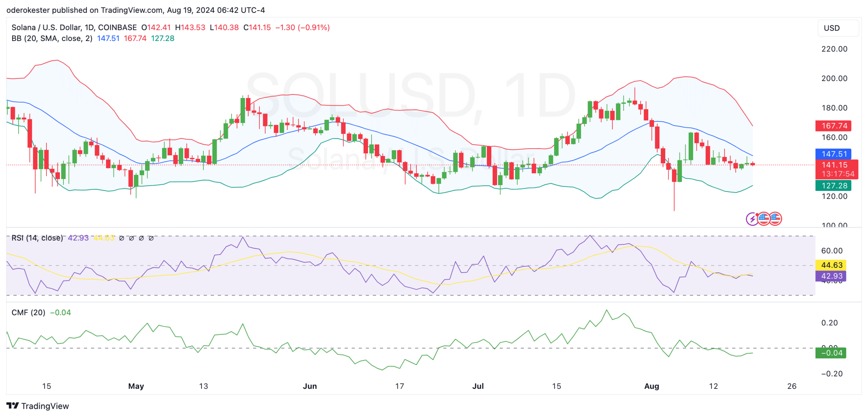868x417 pixels.
Task: Click the middle US flag event icon
Action: 764,219
